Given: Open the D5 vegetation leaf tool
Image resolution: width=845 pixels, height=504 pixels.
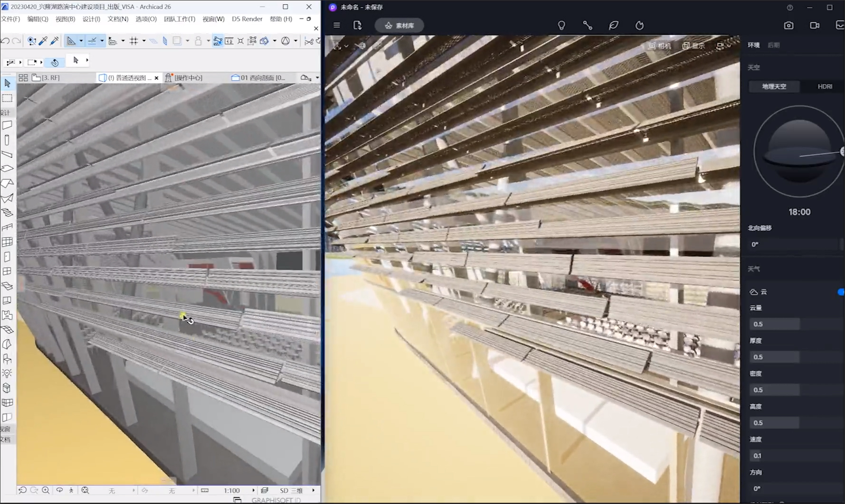Looking at the screenshot, I should pyautogui.click(x=613, y=26).
